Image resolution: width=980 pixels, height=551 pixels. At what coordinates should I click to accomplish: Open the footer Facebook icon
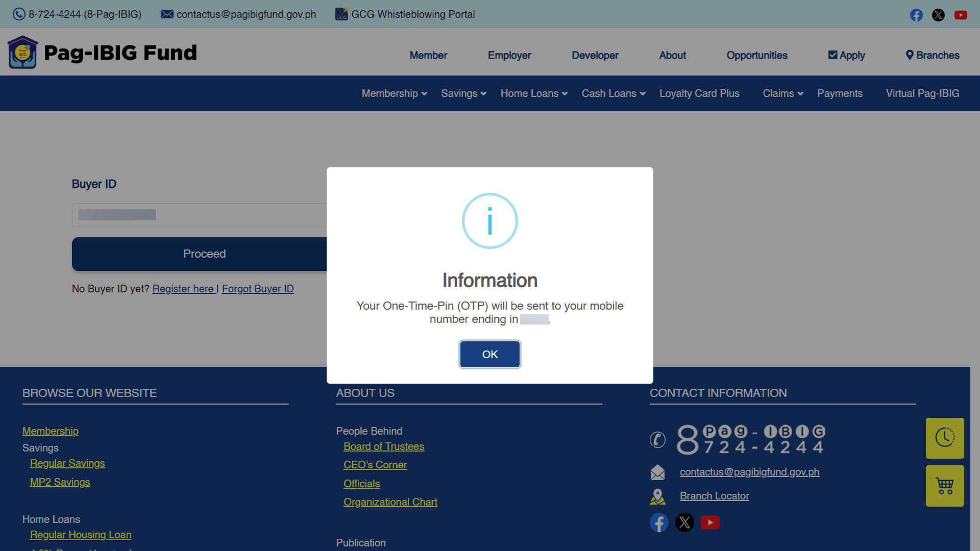pyautogui.click(x=659, y=522)
